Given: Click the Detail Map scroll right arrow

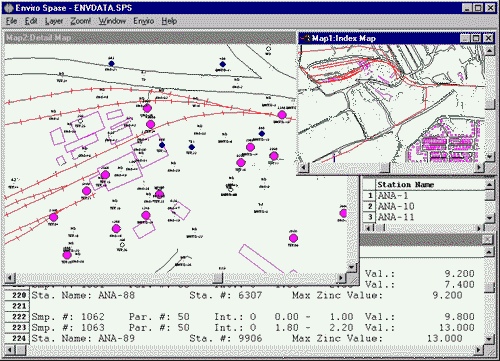Looking at the screenshot, I should (x=341, y=277).
